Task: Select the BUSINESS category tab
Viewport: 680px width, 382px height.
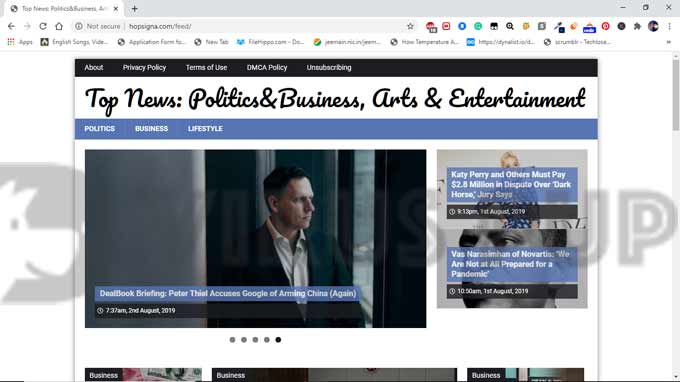Action: pos(151,129)
